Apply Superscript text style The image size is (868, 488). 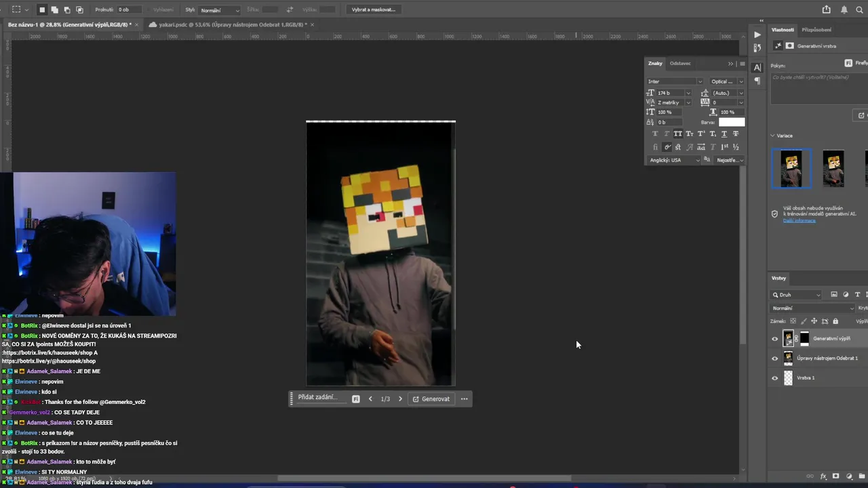(701, 134)
